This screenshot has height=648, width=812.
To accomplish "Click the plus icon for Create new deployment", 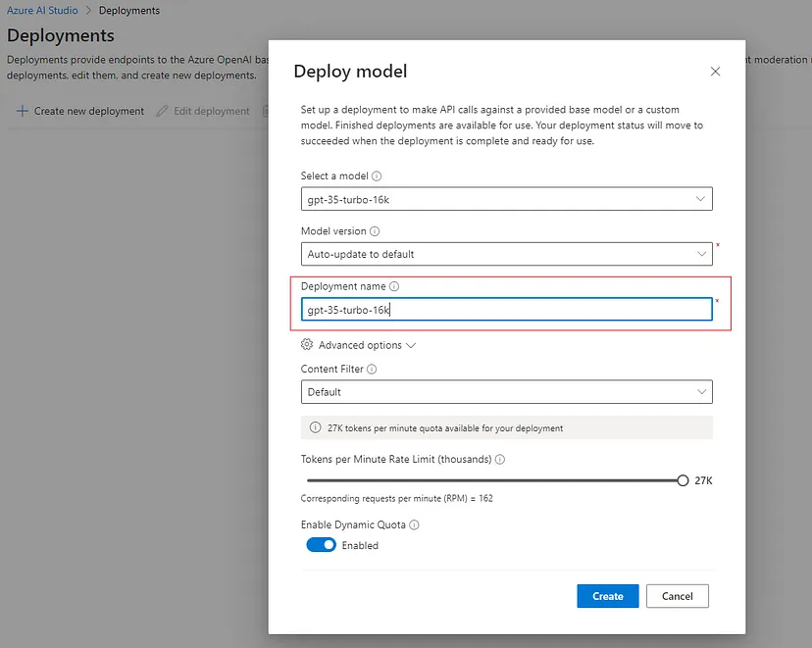I will pos(23,111).
